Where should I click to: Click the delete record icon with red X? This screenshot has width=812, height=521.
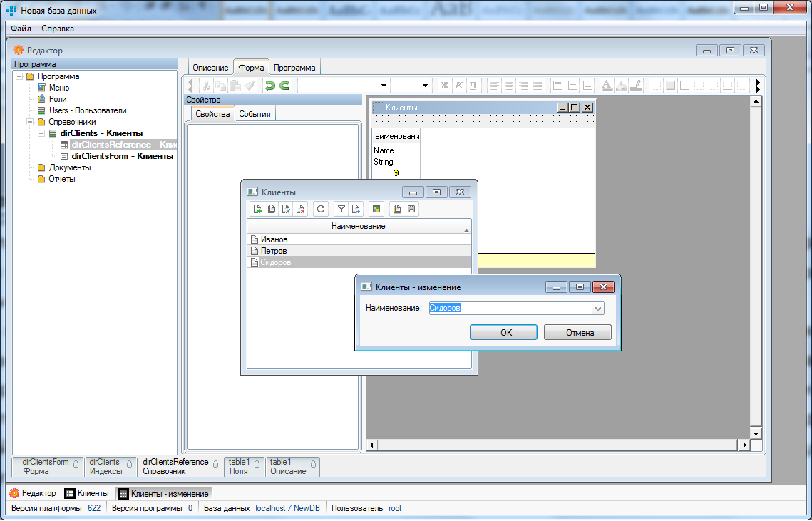point(300,209)
